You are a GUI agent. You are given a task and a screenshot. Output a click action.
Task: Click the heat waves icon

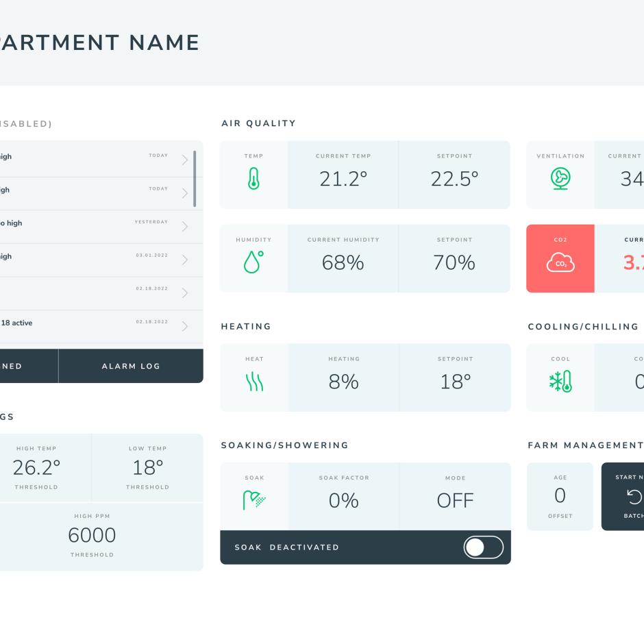(254, 382)
